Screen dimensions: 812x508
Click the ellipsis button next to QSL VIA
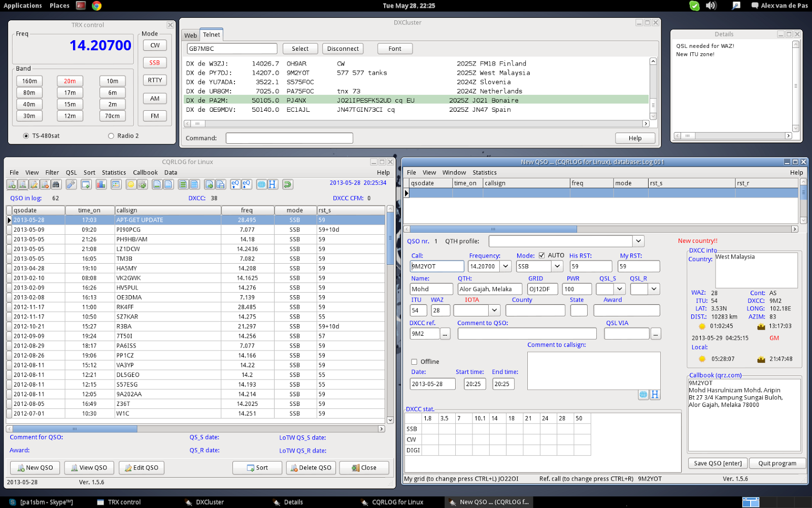656,334
